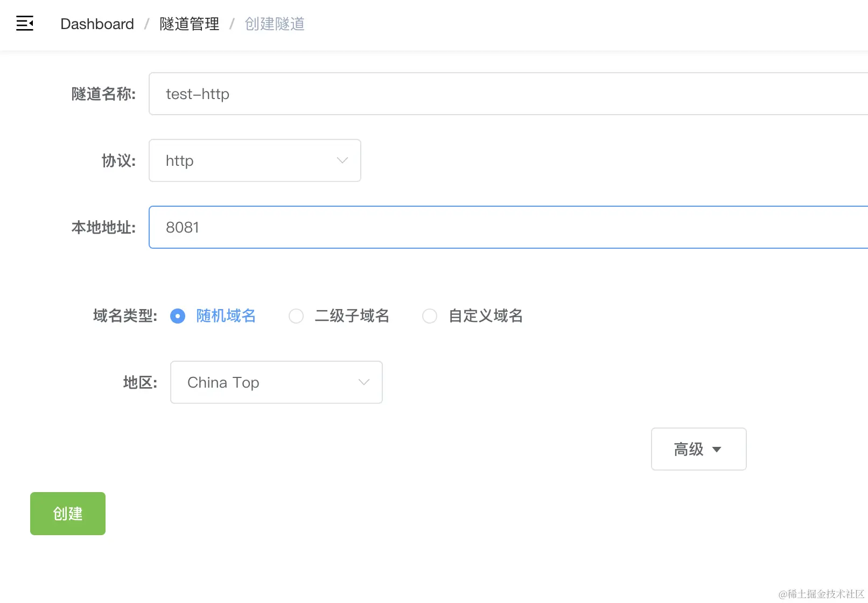The image size is (868, 603).
Task: Open the http protocol dropdown
Action: (x=255, y=160)
